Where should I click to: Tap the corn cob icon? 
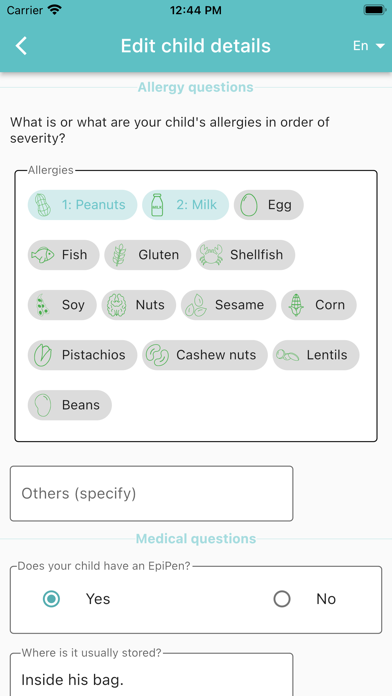tap(296, 305)
